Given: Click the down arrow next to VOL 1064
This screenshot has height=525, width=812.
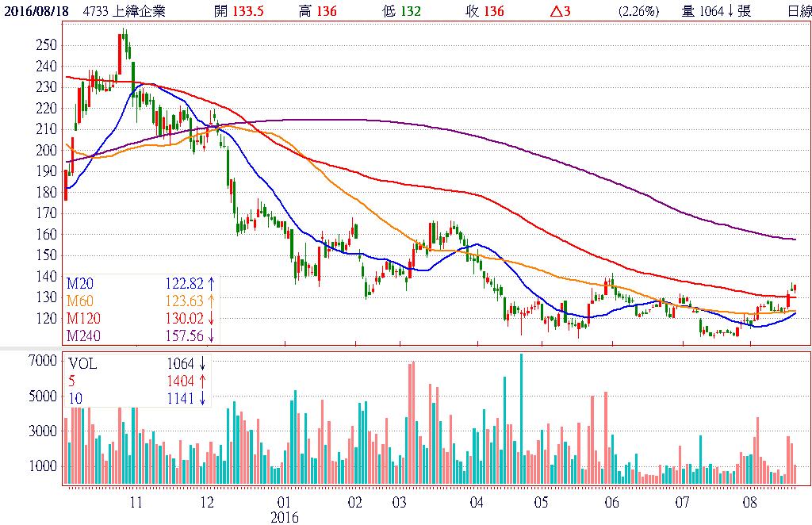Looking at the screenshot, I should [x=203, y=364].
